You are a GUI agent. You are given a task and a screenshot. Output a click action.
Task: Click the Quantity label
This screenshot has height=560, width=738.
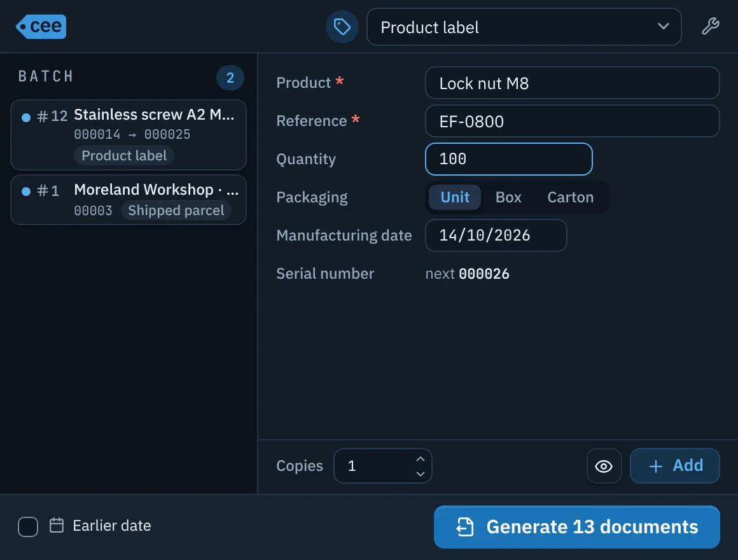[306, 159]
